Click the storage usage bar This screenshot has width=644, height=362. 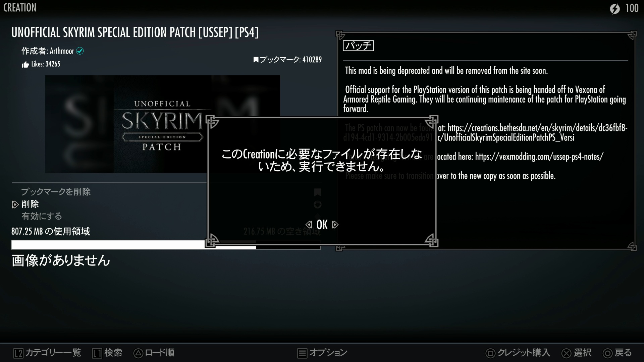pos(166,245)
